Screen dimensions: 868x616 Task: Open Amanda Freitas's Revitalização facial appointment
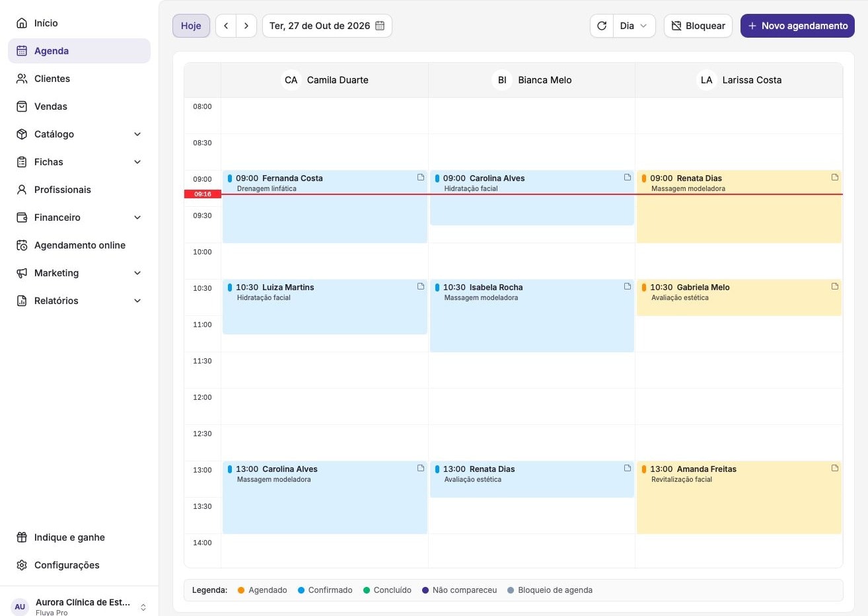(739, 498)
